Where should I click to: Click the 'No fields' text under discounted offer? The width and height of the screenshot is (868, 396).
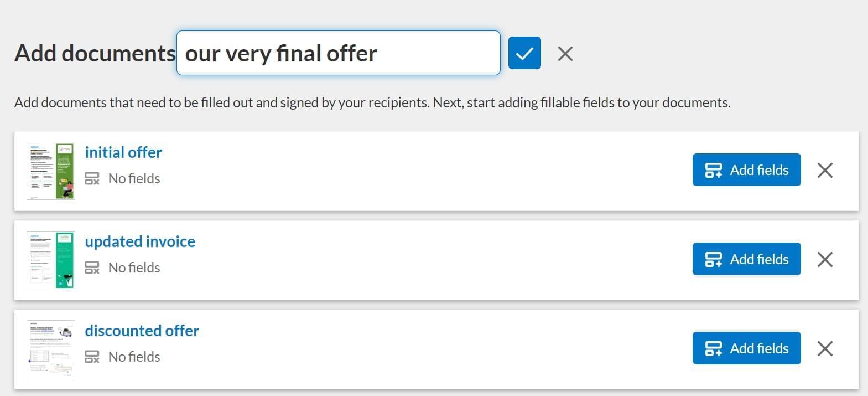point(134,357)
